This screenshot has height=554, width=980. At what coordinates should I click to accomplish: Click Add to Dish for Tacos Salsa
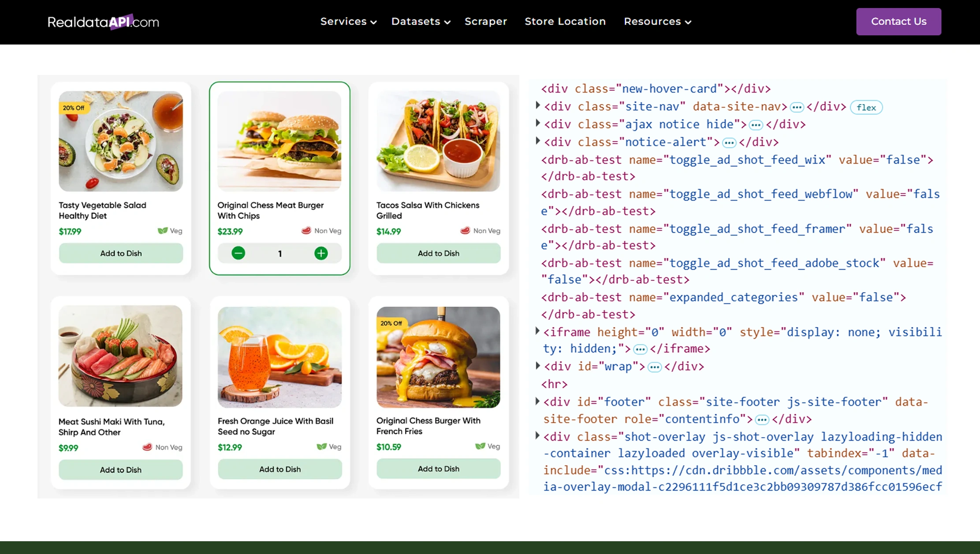[x=438, y=253]
